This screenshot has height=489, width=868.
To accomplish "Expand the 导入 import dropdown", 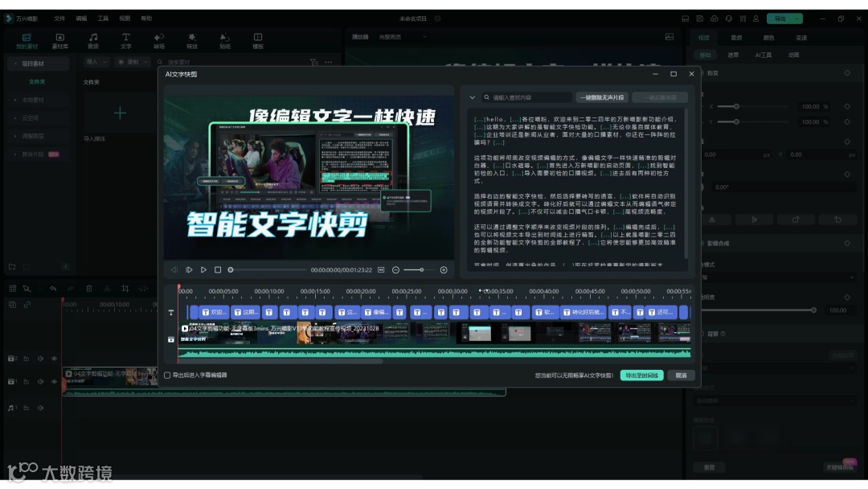I will [x=105, y=62].
